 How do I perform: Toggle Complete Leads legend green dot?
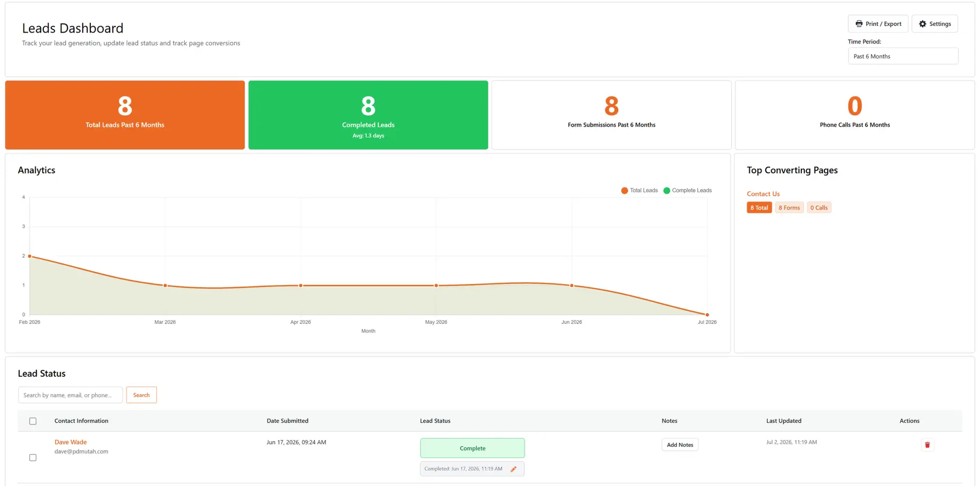click(x=667, y=191)
